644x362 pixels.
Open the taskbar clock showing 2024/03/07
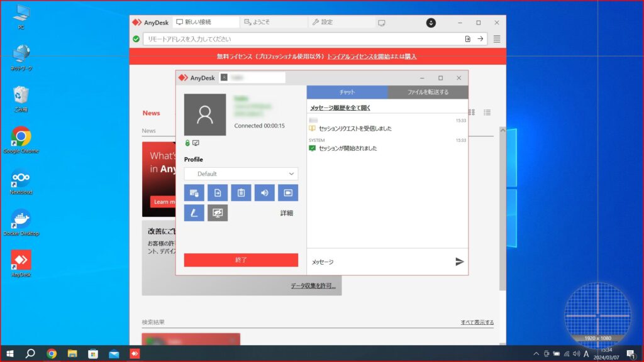click(x=606, y=354)
